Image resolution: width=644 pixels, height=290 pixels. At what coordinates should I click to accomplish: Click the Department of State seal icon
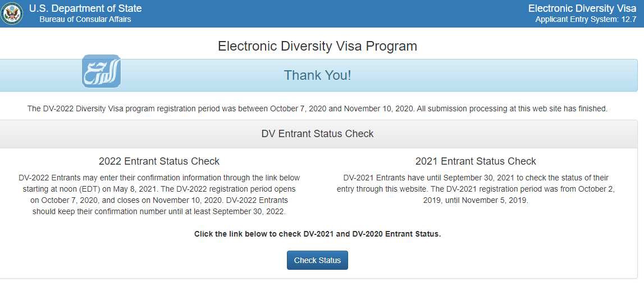[x=12, y=13]
